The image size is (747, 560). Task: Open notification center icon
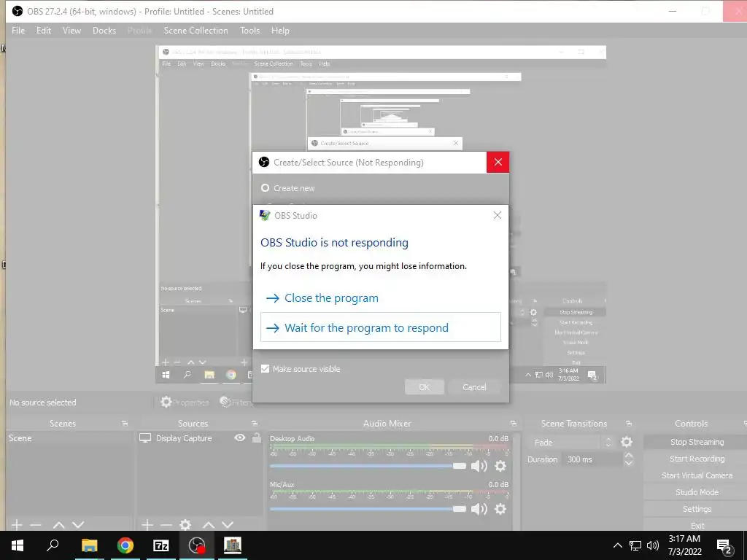pos(724,546)
